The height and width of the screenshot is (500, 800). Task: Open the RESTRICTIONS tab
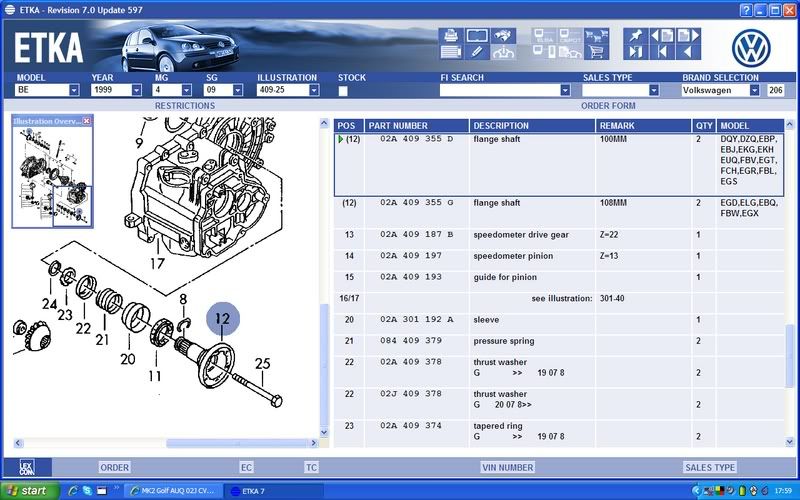185,106
